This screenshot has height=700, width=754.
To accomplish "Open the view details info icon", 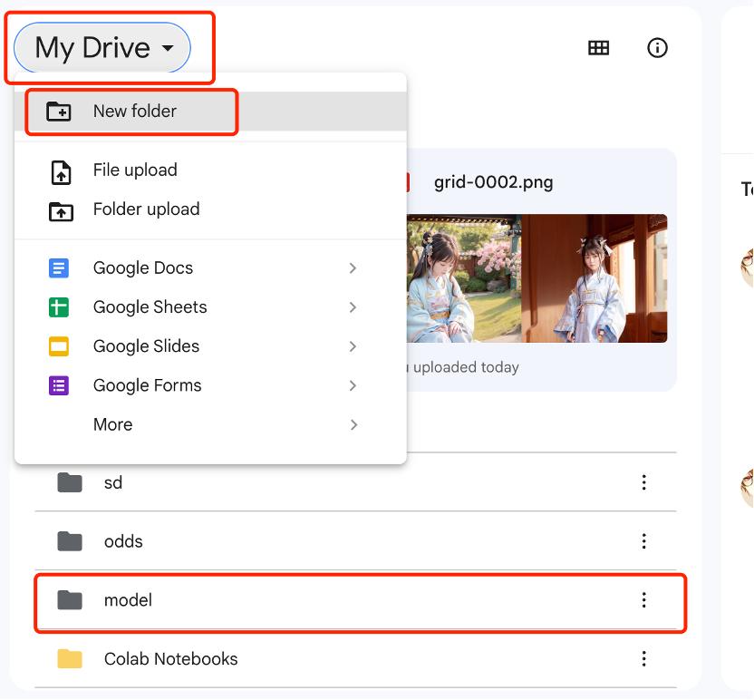I will (x=657, y=48).
